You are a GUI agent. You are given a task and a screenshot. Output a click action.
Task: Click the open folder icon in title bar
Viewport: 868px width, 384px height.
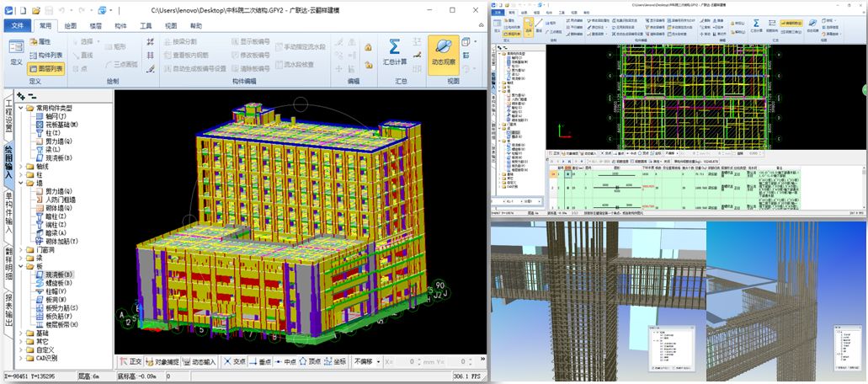pyautogui.click(x=36, y=10)
